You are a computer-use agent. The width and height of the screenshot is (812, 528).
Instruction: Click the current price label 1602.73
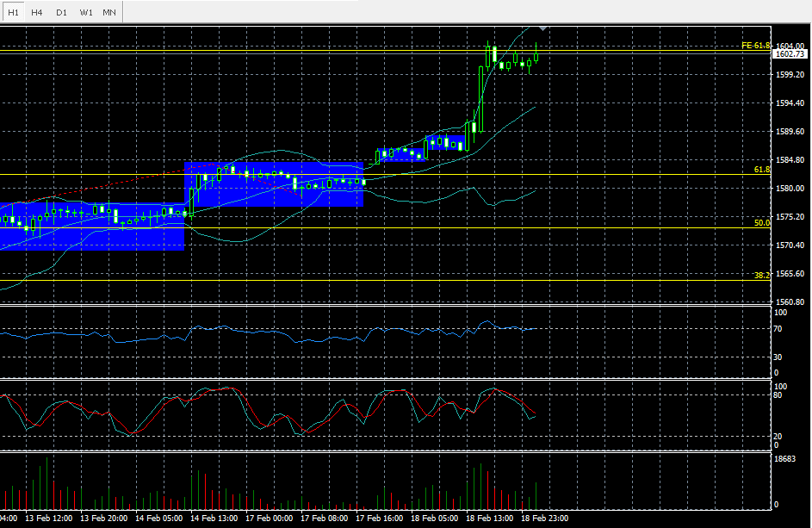pos(789,54)
